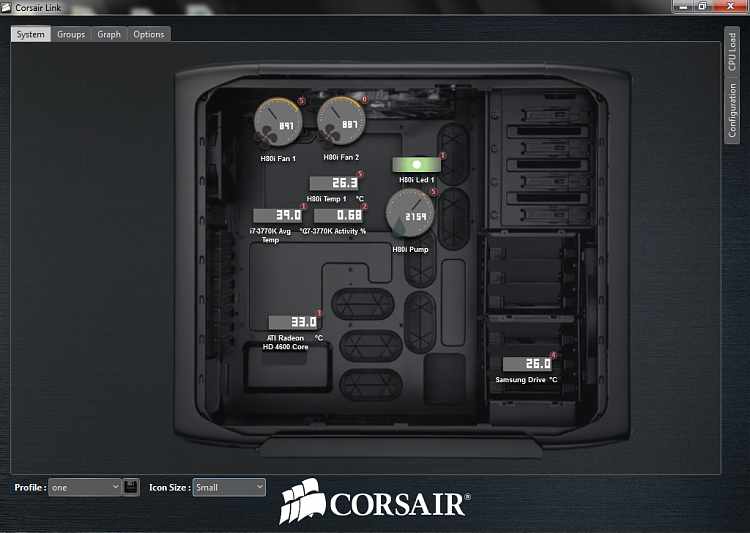Viewport: 750px width, 533px height.
Task: Click the Corsair Link app icon in title bar
Action: 6,7
